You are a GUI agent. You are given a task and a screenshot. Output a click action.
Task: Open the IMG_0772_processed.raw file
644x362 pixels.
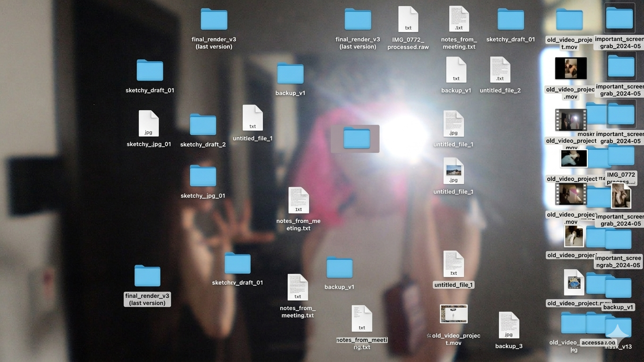[x=408, y=20]
